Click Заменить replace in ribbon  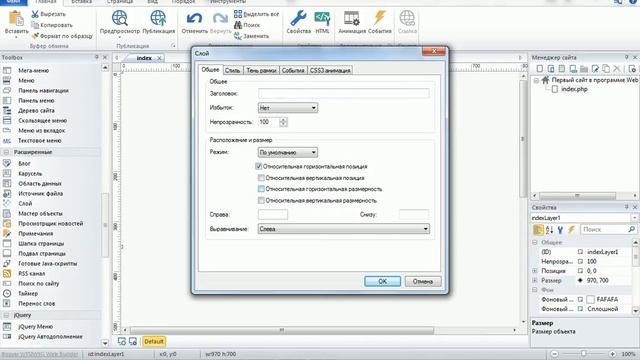[251, 36]
